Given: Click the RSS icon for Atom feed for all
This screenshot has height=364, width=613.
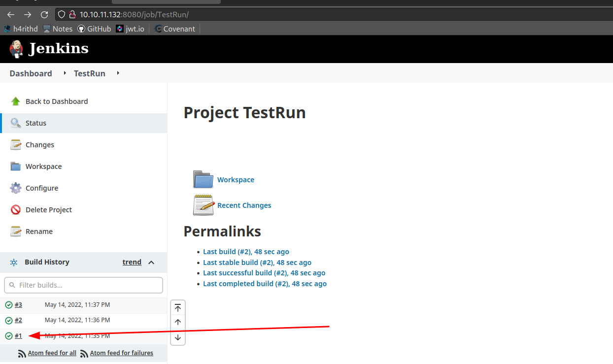Looking at the screenshot, I should click(x=22, y=353).
